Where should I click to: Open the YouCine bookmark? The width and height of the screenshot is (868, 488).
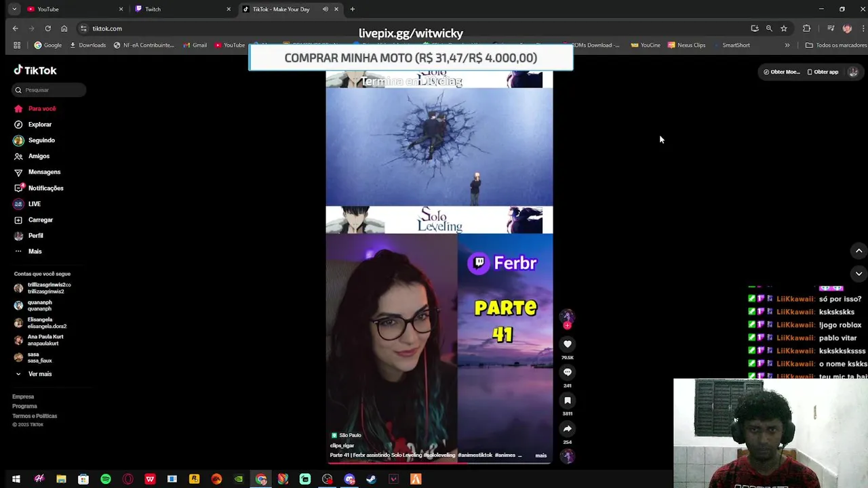tap(646, 45)
